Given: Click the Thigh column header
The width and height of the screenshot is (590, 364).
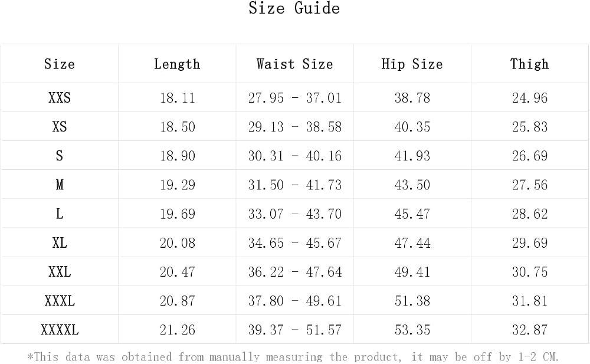Looking at the screenshot, I should point(529,64).
